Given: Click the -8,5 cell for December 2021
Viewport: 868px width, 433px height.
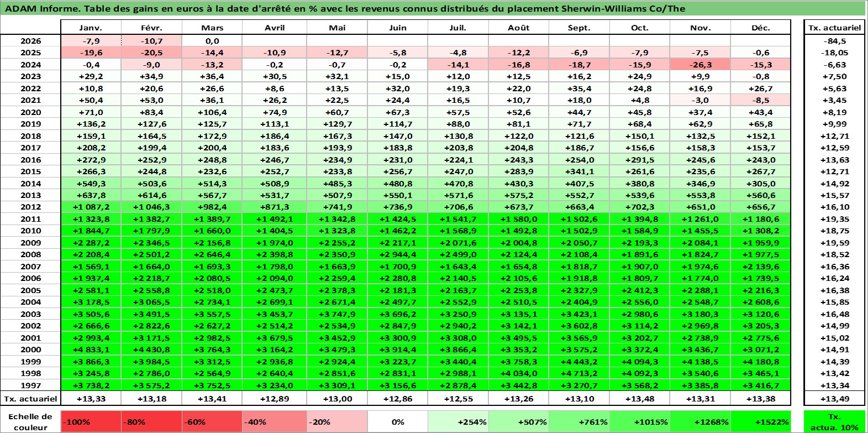Looking at the screenshot, I should [x=760, y=100].
